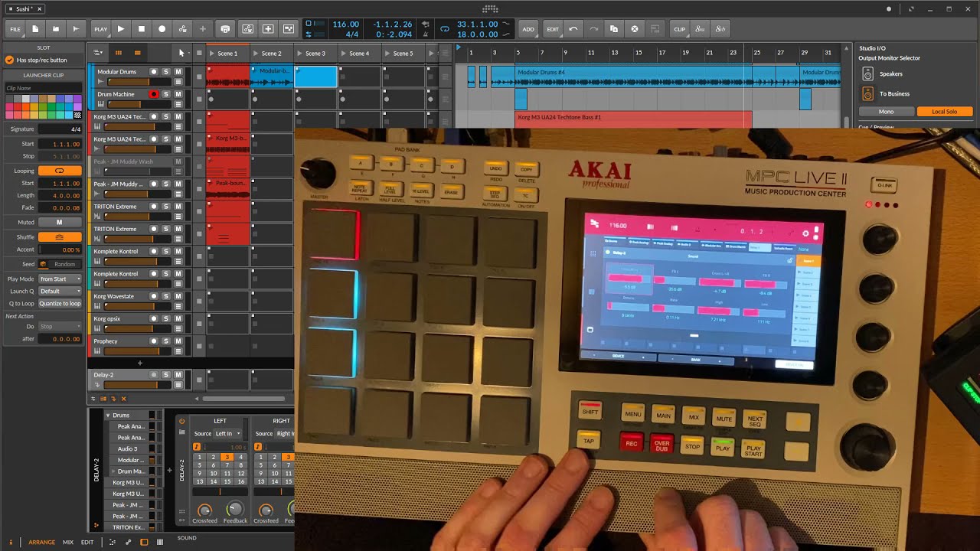Toggle the Mono monitoring button
This screenshot has height=551, width=980.
click(886, 112)
